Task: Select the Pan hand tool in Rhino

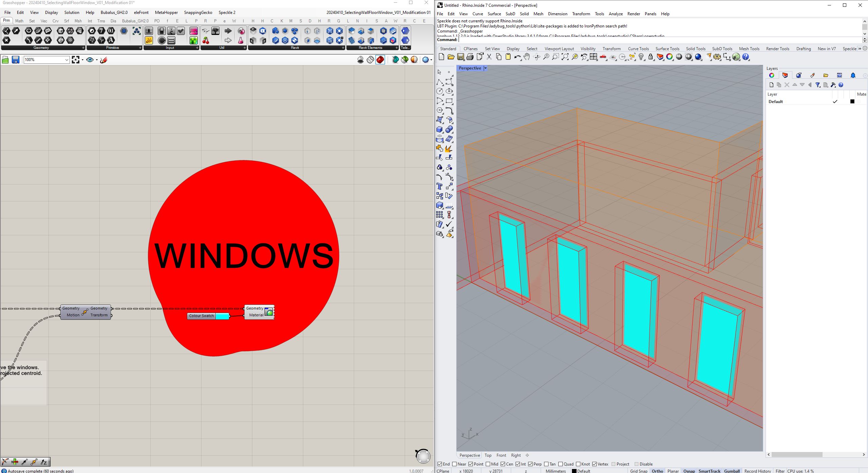Action: [x=527, y=57]
